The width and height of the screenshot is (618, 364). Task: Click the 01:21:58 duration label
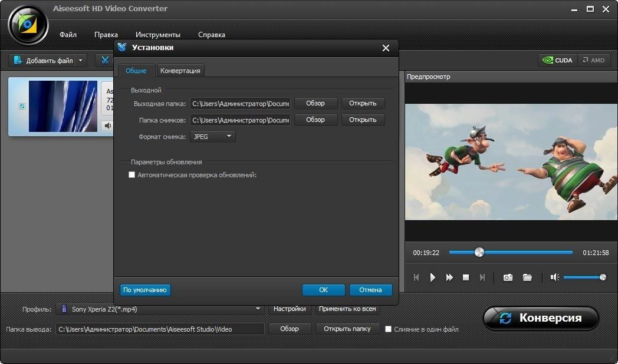coord(596,253)
